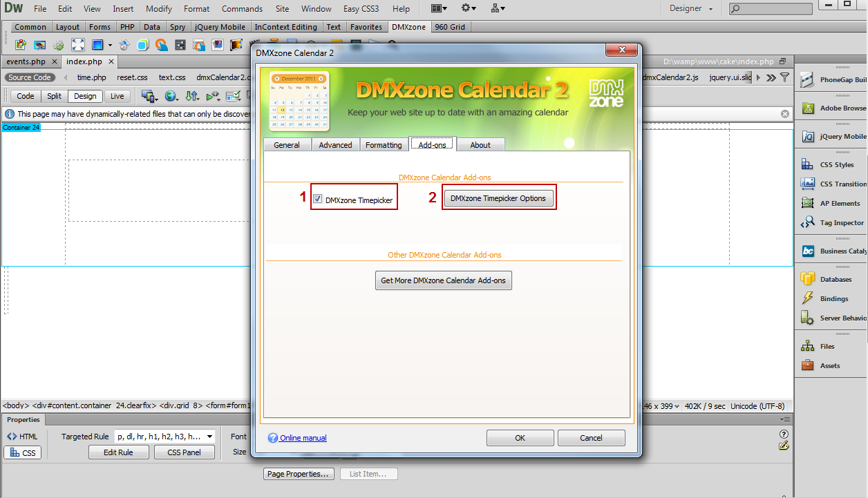
Task: Switch to Split view
Action: pyautogui.click(x=55, y=96)
